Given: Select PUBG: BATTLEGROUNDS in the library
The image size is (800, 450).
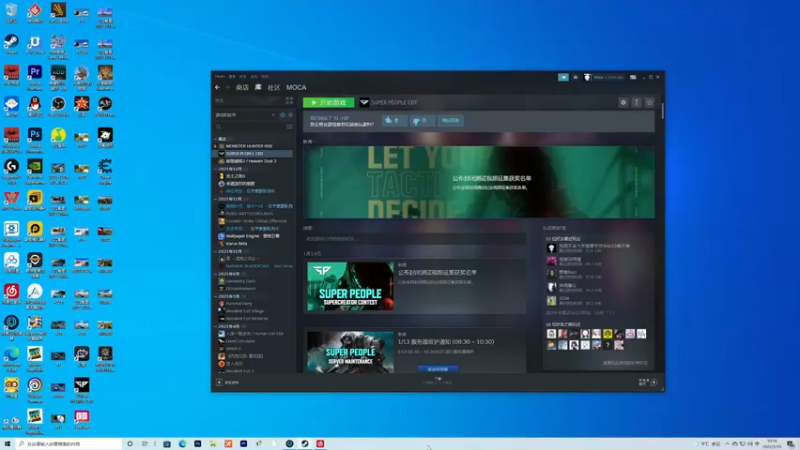Looking at the screenshot, I should 249,213.
